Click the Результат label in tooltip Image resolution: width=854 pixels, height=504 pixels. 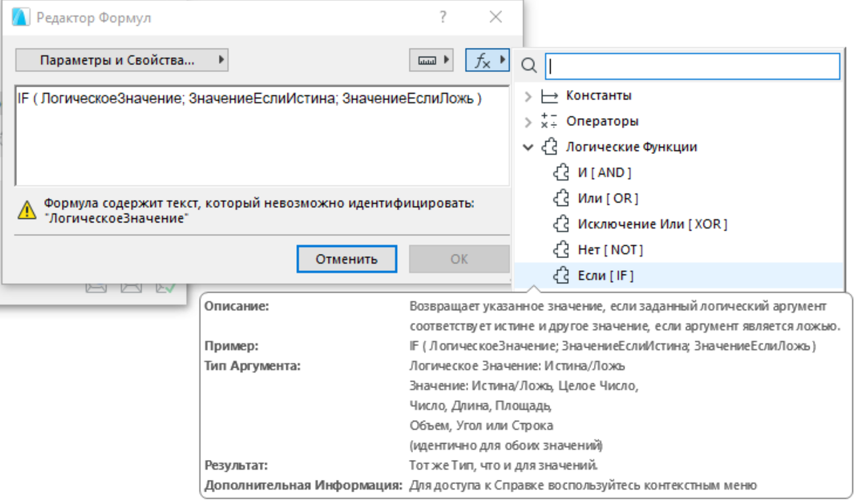(236, 465)
